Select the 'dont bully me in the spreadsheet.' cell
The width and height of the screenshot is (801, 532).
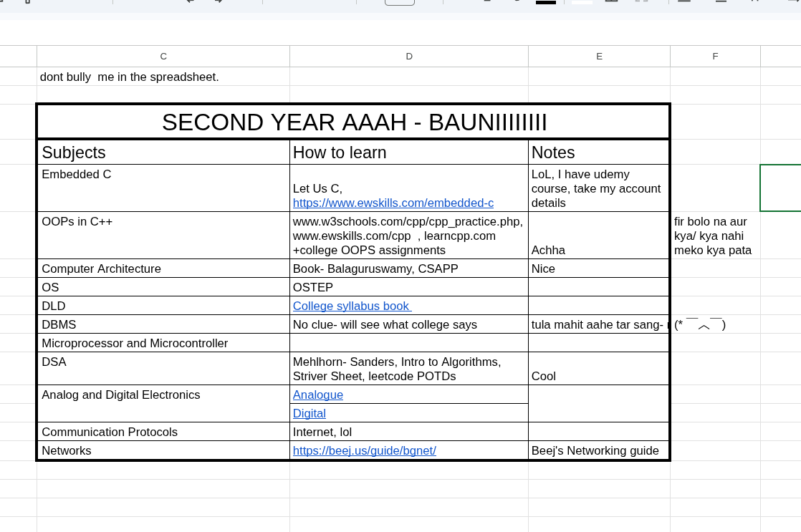(163, 77)
